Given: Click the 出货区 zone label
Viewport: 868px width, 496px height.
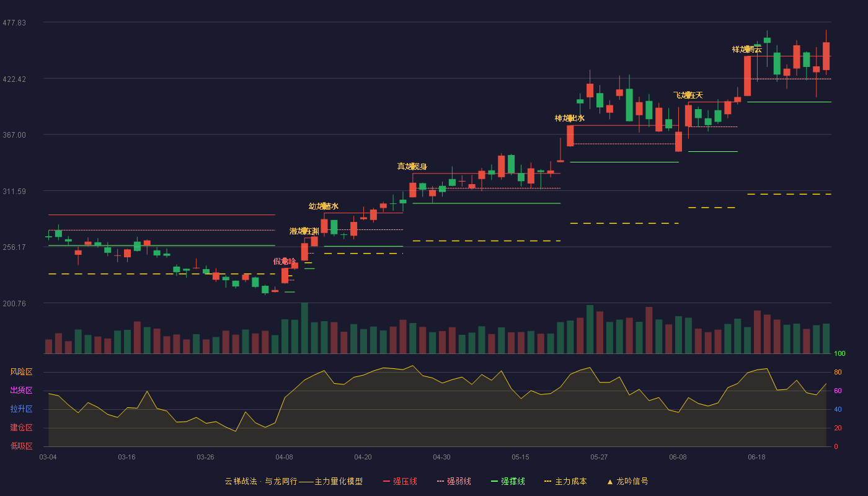Looking at the screenshot, I should [x=22, y=391].
